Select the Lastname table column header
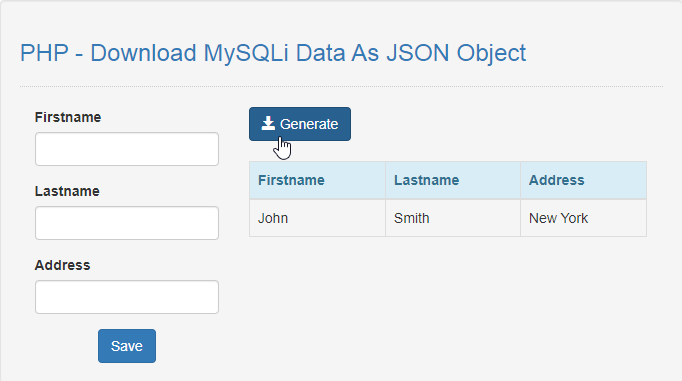682x381 pixels. [x=453, y=180]
